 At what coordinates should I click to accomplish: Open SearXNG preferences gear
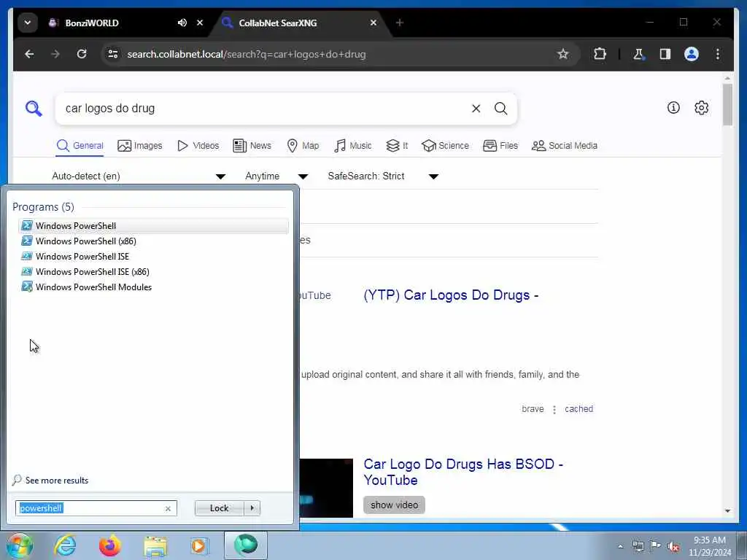click(x=701, y=108)
